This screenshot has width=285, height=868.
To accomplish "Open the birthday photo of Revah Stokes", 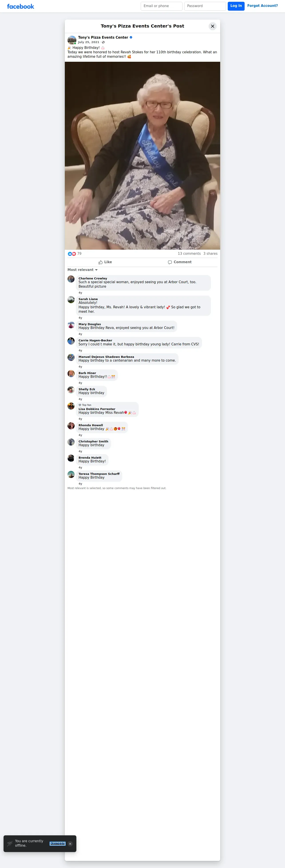I will tap(142, 156).
